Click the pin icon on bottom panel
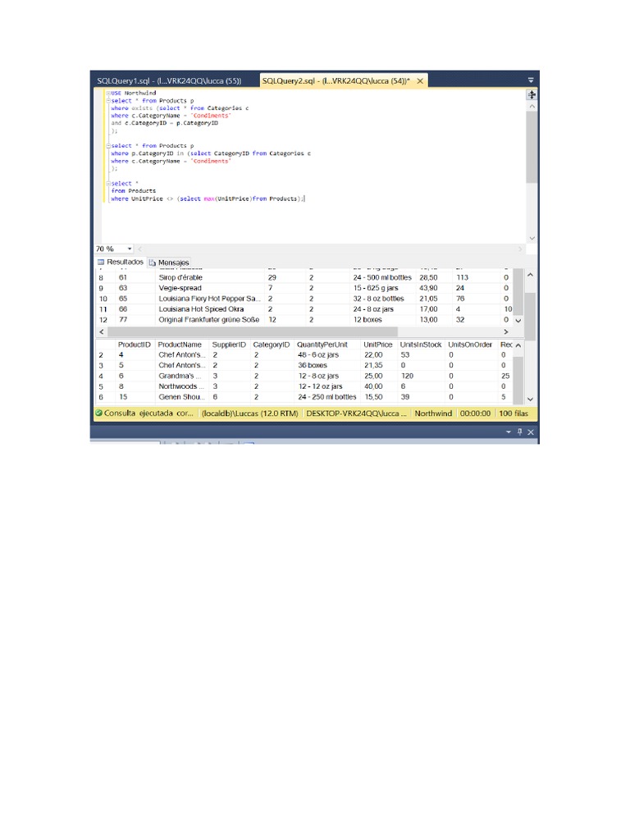 519,431
